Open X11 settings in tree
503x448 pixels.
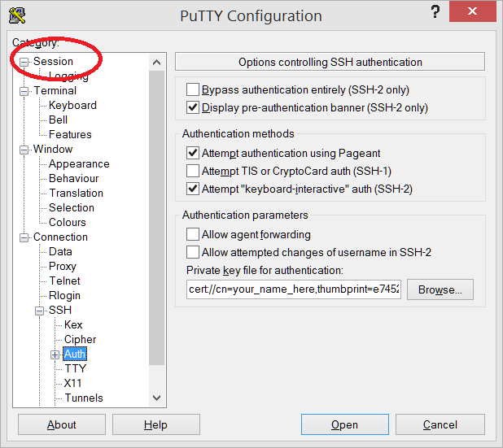pos(72,384)
